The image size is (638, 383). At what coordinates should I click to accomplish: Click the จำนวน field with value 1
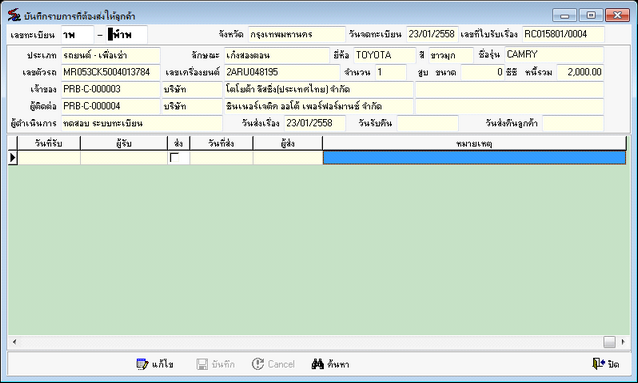[391, 72]
